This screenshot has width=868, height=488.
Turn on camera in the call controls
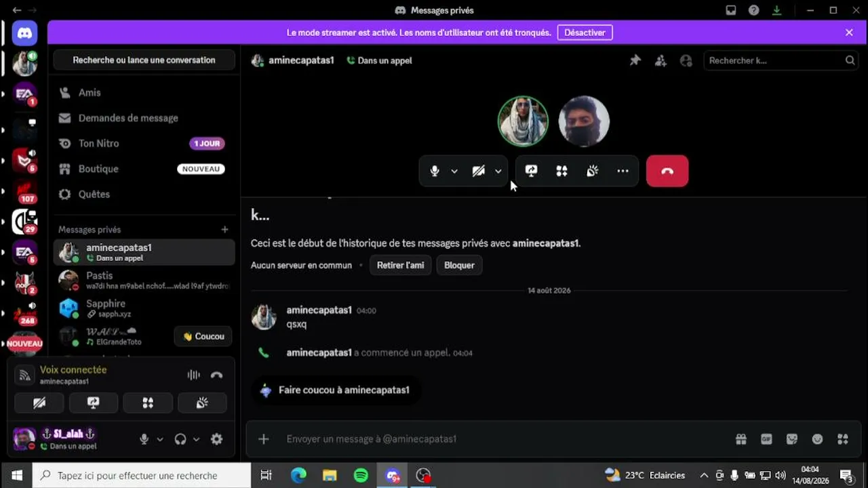point(479,171)
